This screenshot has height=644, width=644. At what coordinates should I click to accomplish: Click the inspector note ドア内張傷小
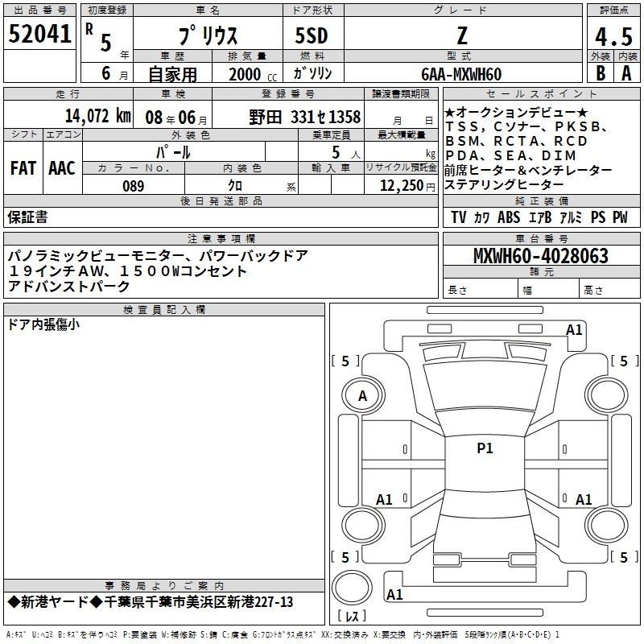43,324
